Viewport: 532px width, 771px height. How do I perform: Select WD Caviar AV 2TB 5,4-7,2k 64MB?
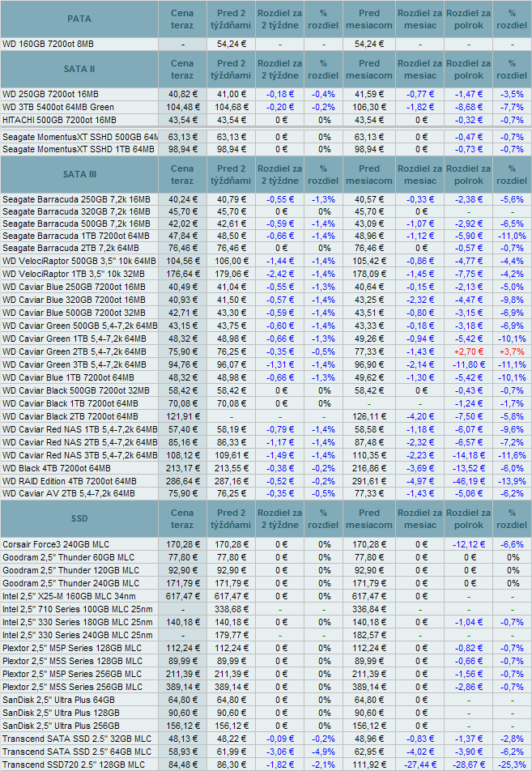click(68, 494)
